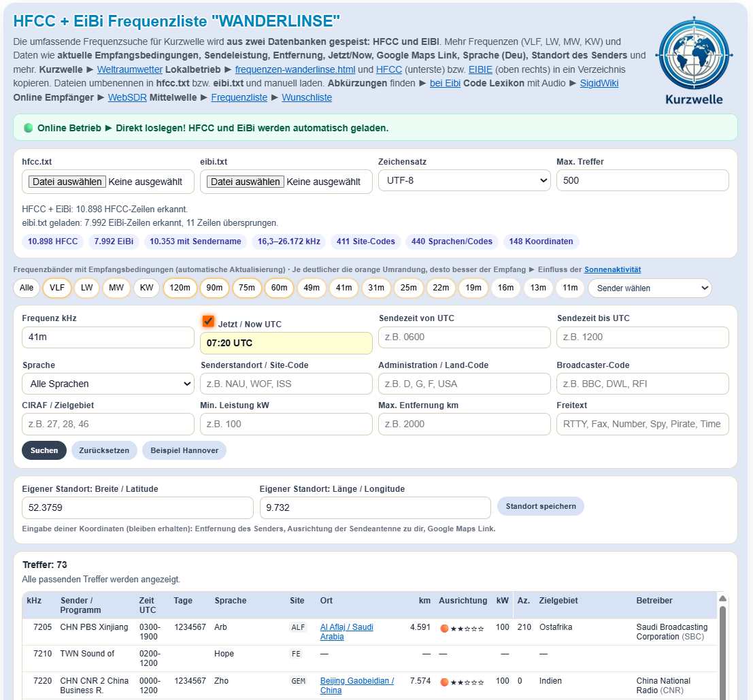Screen dimensions: 753x700
Task: Focus the Senderstandort / Site-Code field
Action: coord(286,384)
